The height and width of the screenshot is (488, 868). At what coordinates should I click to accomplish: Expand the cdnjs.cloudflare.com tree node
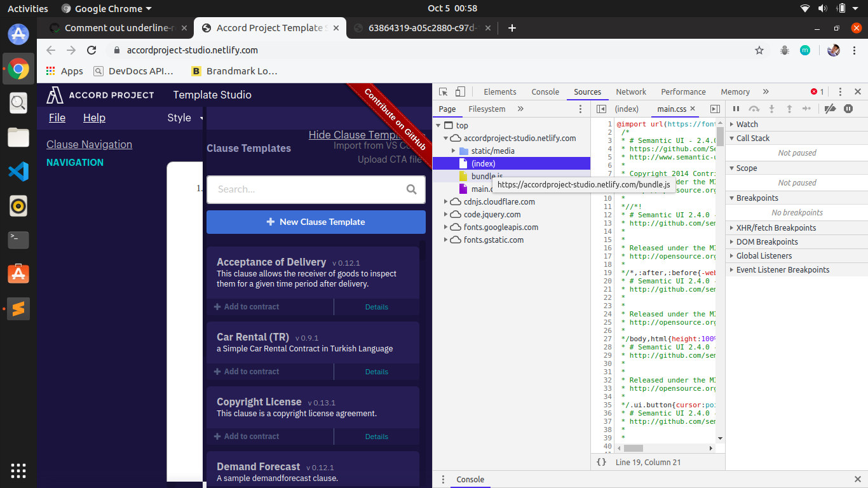coord(447,201)
